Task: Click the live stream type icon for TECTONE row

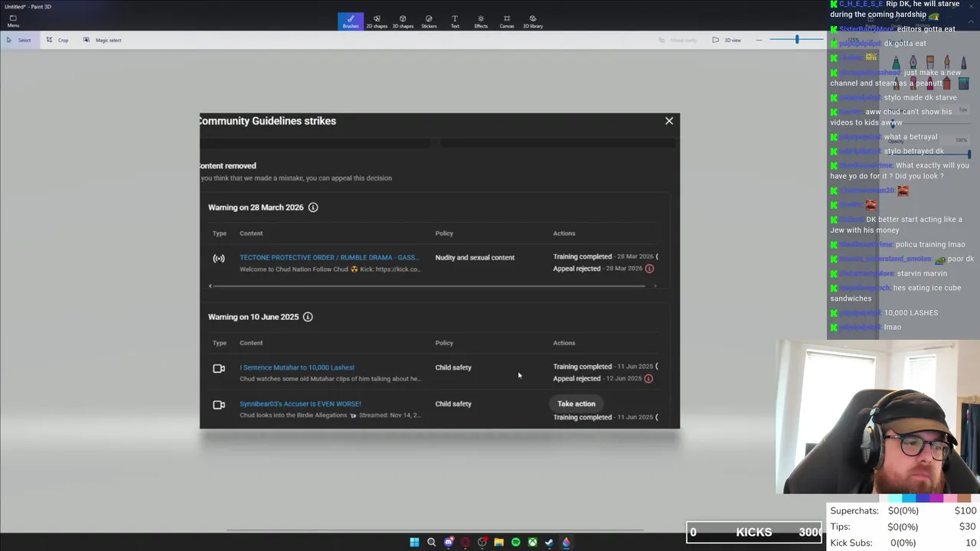Action: 219,259
